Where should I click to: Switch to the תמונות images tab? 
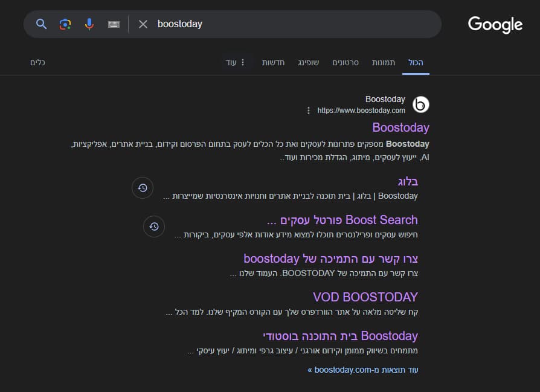tap(383, 62)
